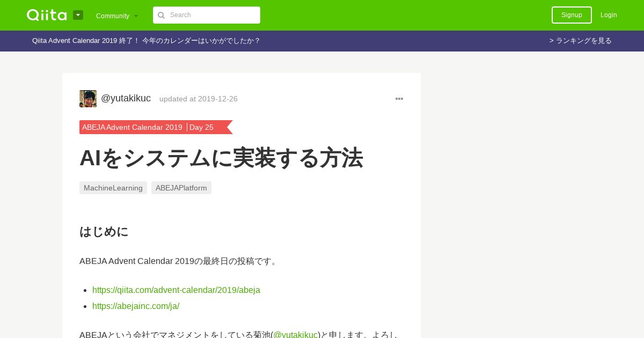Screen dimensions: 644x338
Task: Click the updated at 2019-12-26 text
Action: [199, 99]
